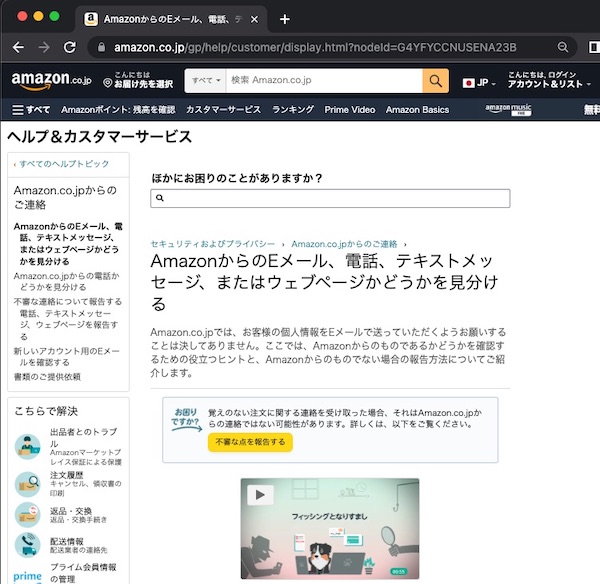This screenshot has width=600, height=584.
Task: Open the JP language dropdown
Action: (479, 83)
